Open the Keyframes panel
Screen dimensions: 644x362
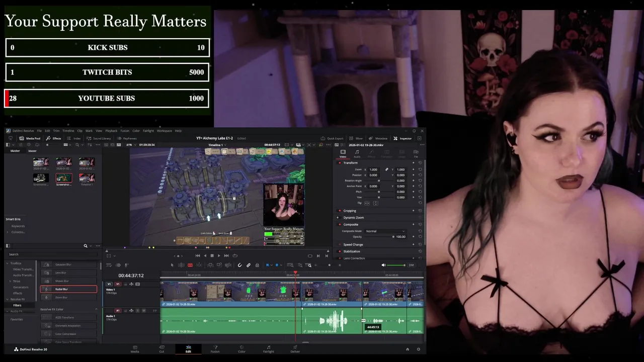[127, 138]
